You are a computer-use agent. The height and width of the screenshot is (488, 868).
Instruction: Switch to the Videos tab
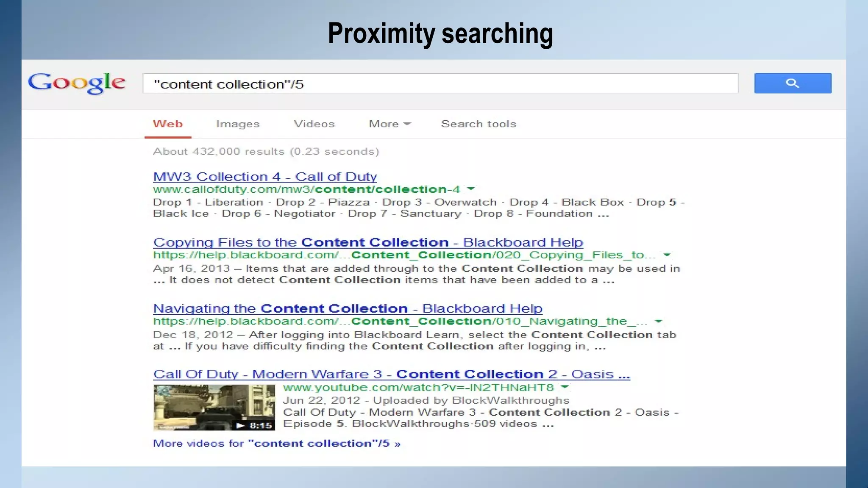click(314, 124)
